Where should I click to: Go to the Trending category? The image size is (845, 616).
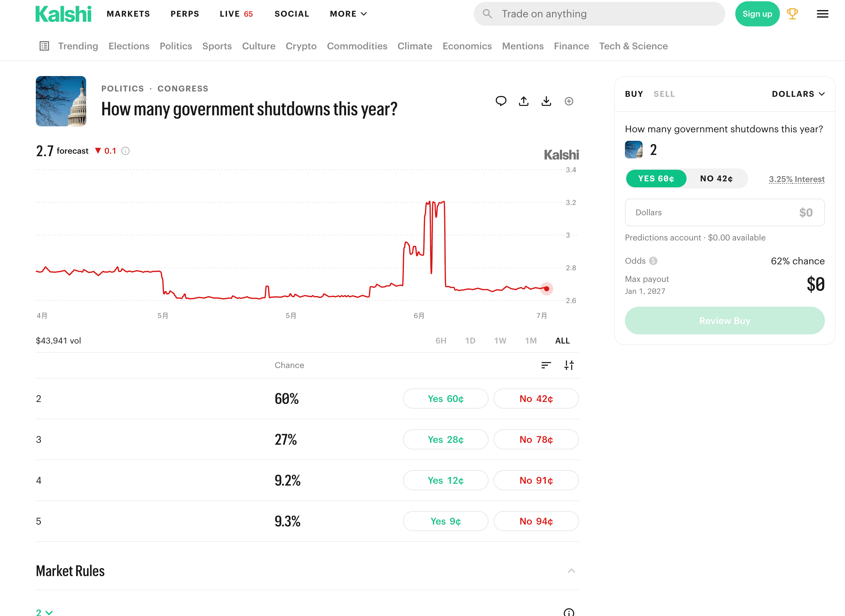pyautogui.click(x=78, y=46)
